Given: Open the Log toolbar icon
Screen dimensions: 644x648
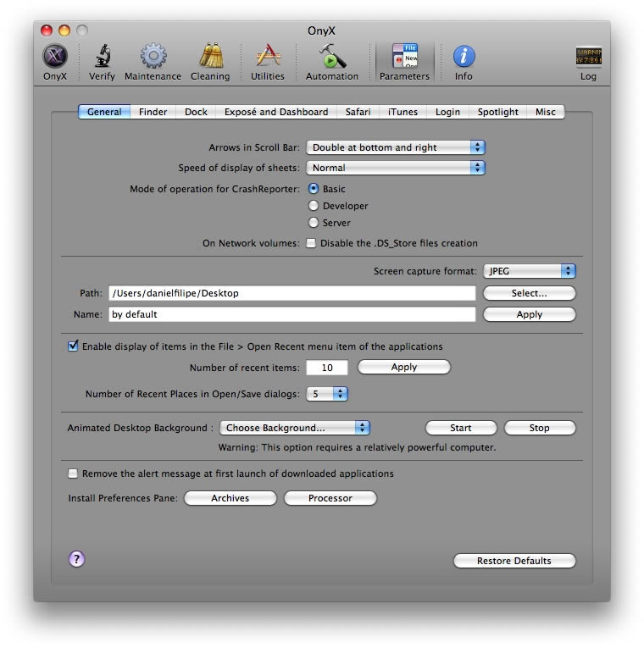Looking at the screenshot, I should pyautogui.click(x=588, y=62).
